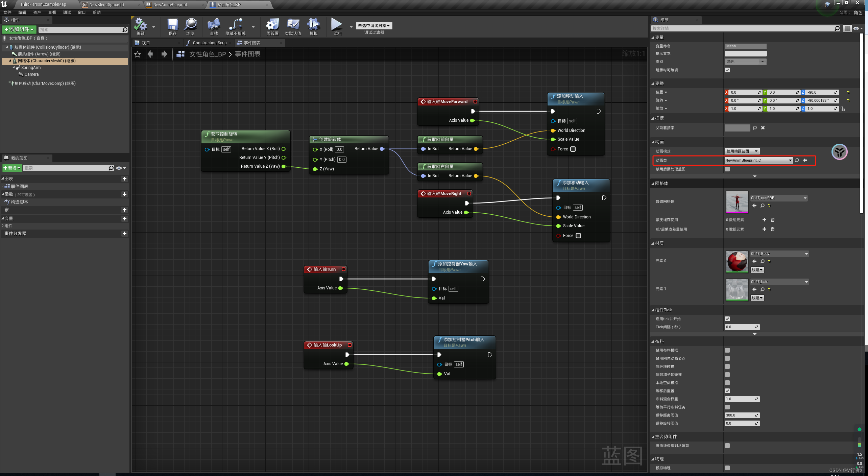
Task: Click the Hide Unrelated (隐藏不相关) icon
Action: pyautogui.click(x=235, y=25)
